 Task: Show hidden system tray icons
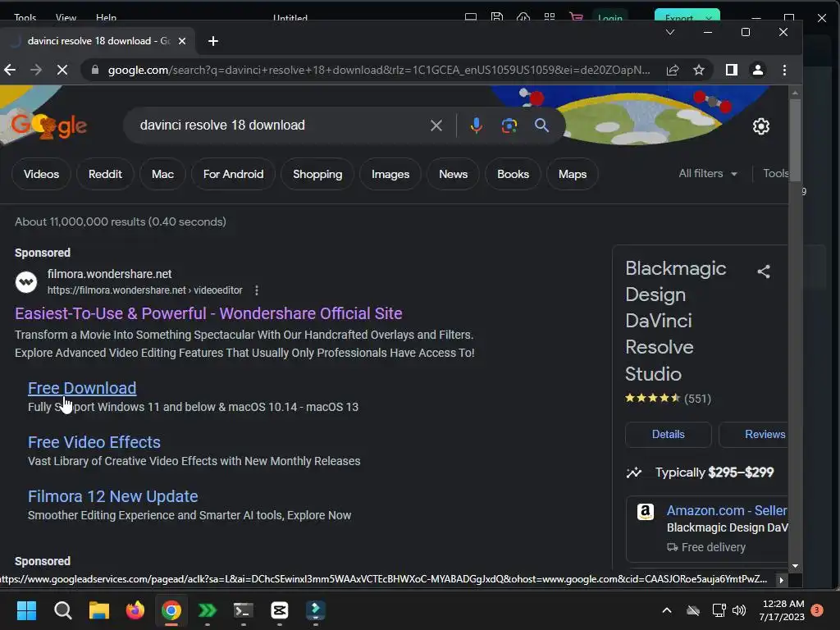click(667, 610)
